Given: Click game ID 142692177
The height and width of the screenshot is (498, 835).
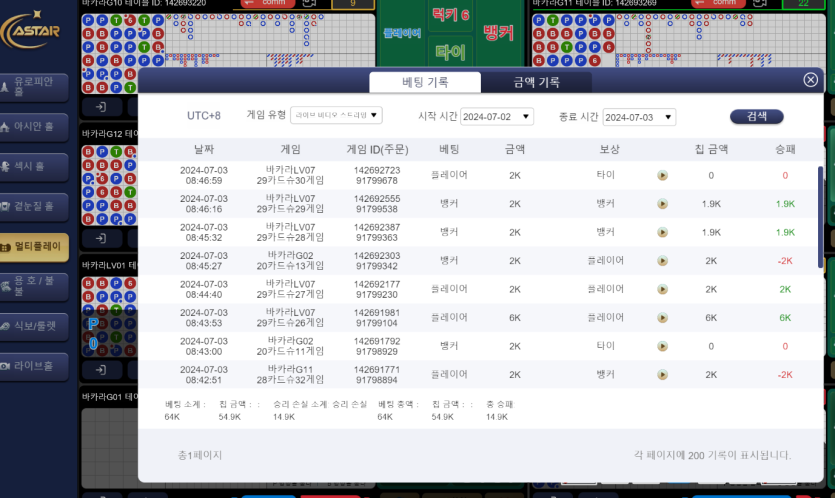Looking at the screenshot, I should point(377,284).
